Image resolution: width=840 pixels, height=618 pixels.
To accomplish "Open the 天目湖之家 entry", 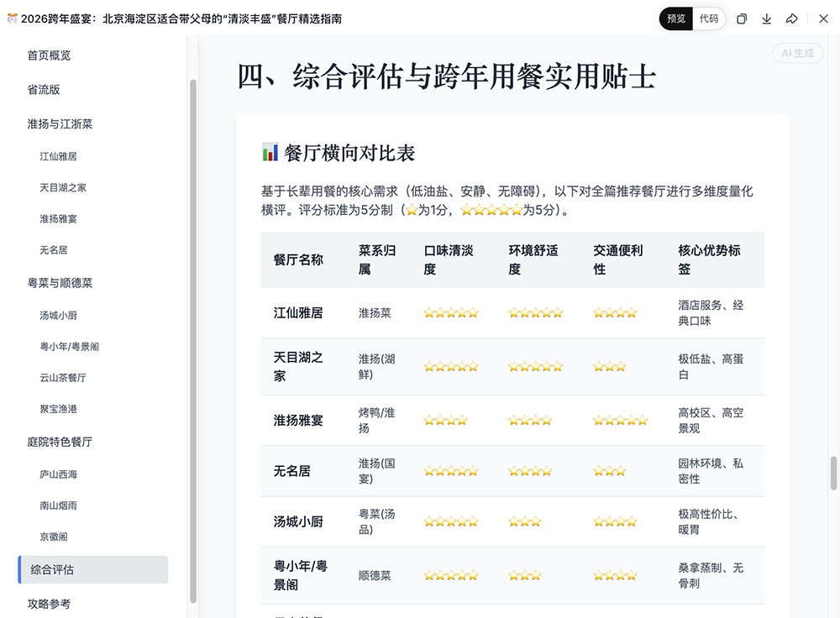I will pyautogui.click(x=69, y=187).
